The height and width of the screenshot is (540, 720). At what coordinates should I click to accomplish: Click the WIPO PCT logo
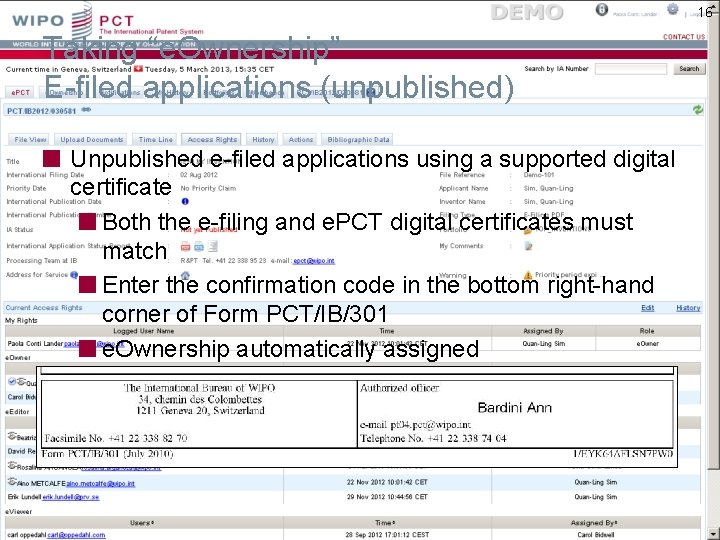pyautogui.click(x=108, y=21)
